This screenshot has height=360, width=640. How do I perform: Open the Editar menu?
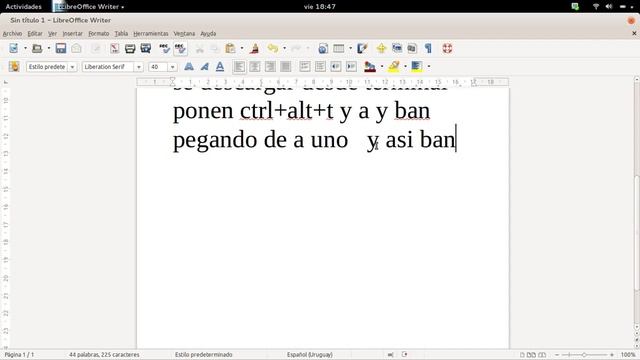35,33
